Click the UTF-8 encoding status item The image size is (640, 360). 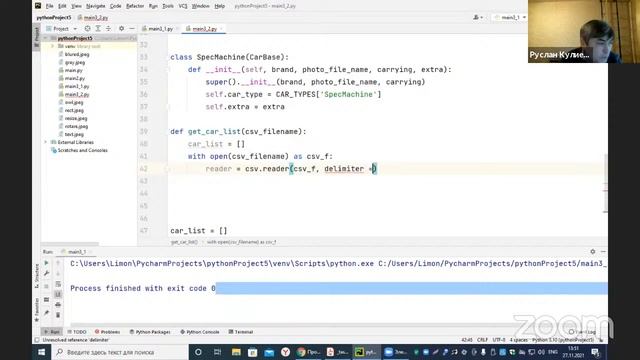[499, 340]
